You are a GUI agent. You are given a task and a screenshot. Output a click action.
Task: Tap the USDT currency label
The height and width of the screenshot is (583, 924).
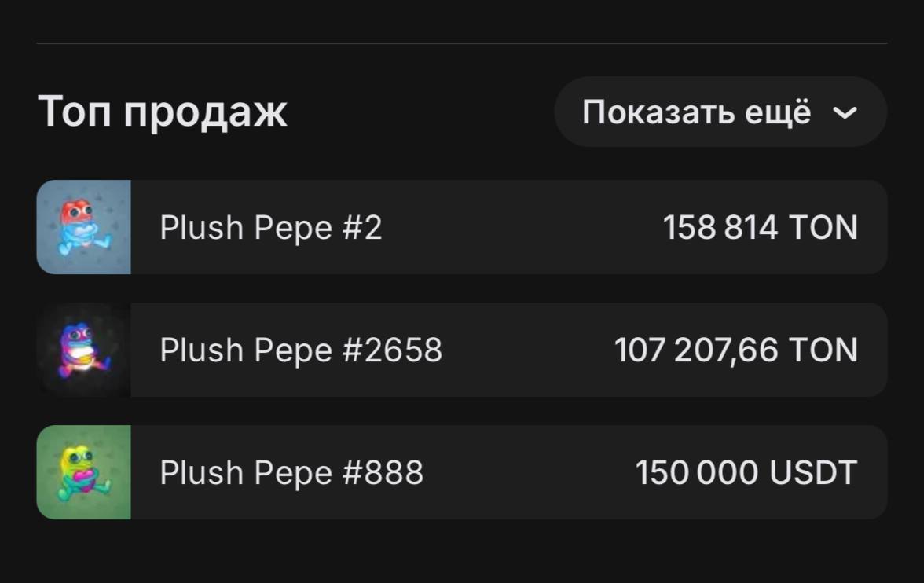[x=813, y=473]
